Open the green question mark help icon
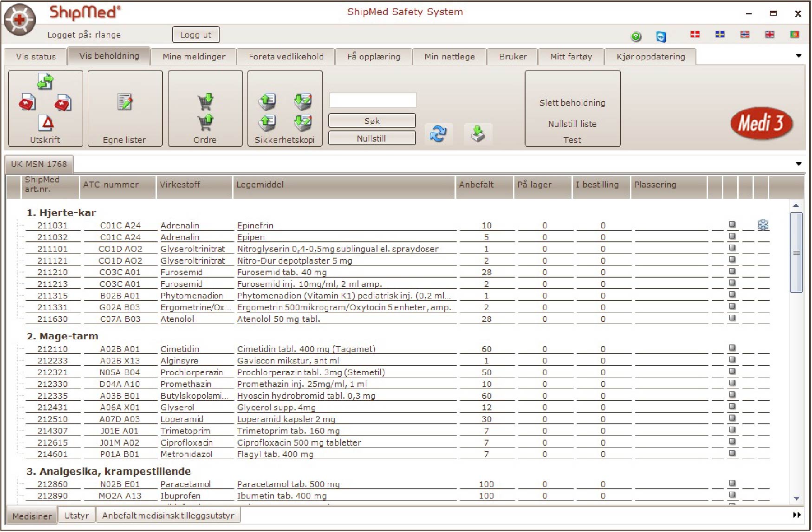 pos(636,36)
